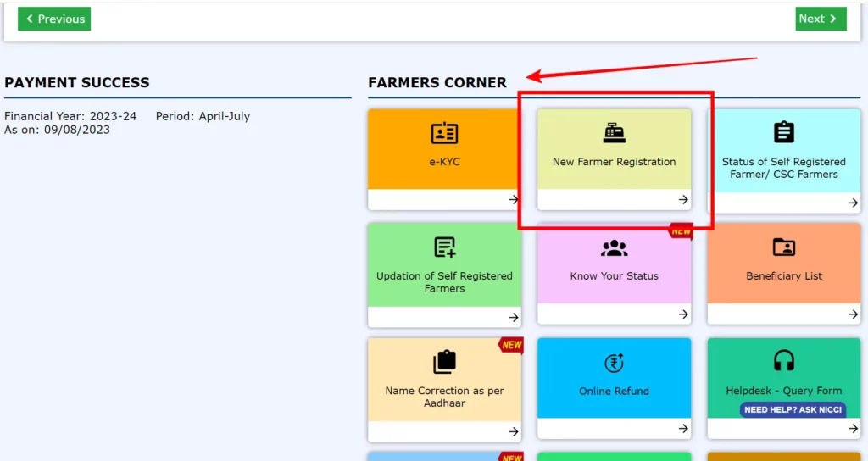Viewport: 868px width, 461px height.
Task: Click the Beneficiary List folder icon
Action: point(784,247)
